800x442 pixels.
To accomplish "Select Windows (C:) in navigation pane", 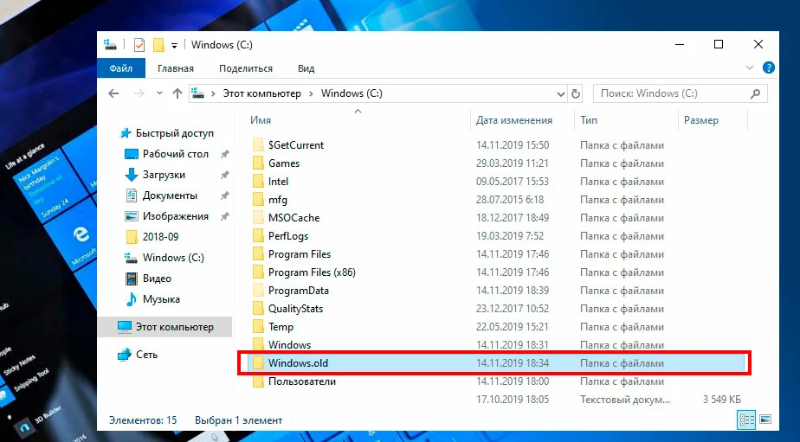I will pos(173,258).
